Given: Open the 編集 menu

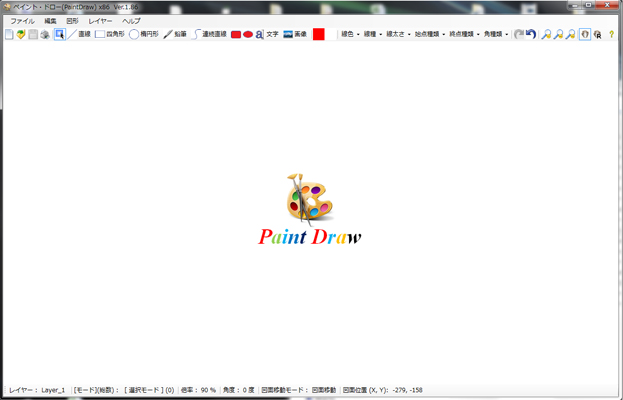Looking at the screenshot, I should (x=50, y=21).
